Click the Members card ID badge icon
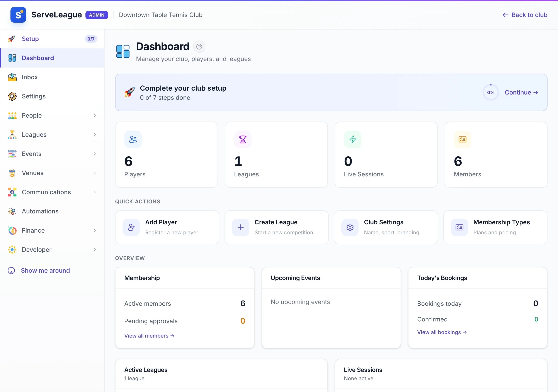 (x=463, y=139)
